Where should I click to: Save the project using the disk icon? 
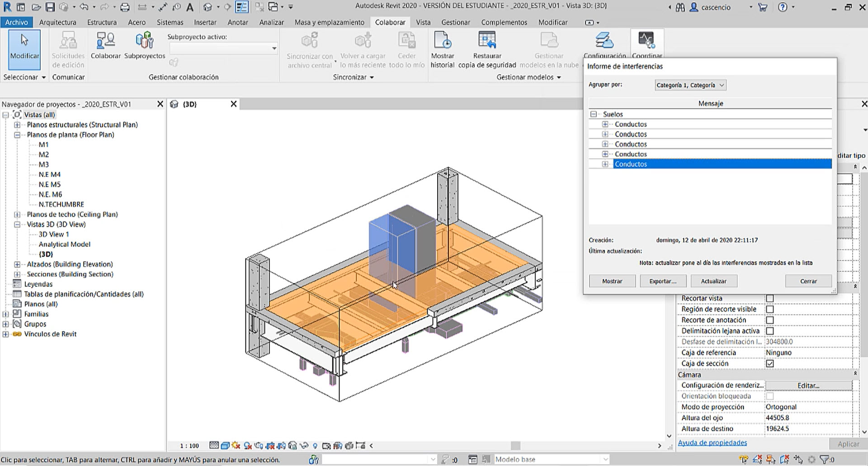tap(50, 6)
